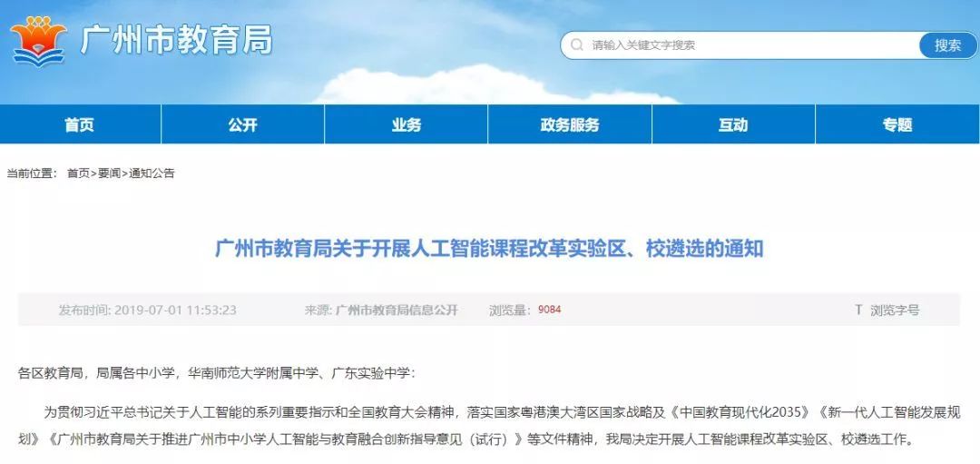
Task: Click the blue article headline about 人工智能课程改革
Action: [489, 248]
